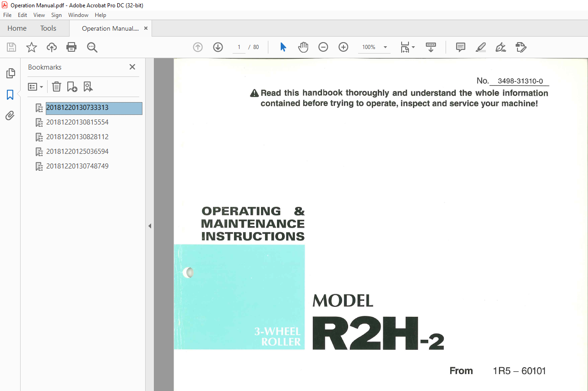Click the document number 3498-31310-0
Image resolution: width=588 pixels, height=391 pixels.
[520, 81]
